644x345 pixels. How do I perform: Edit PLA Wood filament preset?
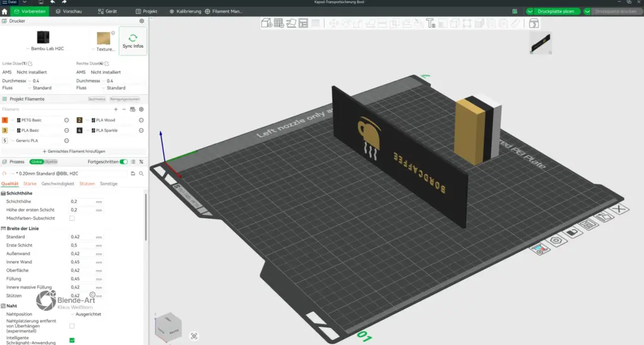coord(141,120)
